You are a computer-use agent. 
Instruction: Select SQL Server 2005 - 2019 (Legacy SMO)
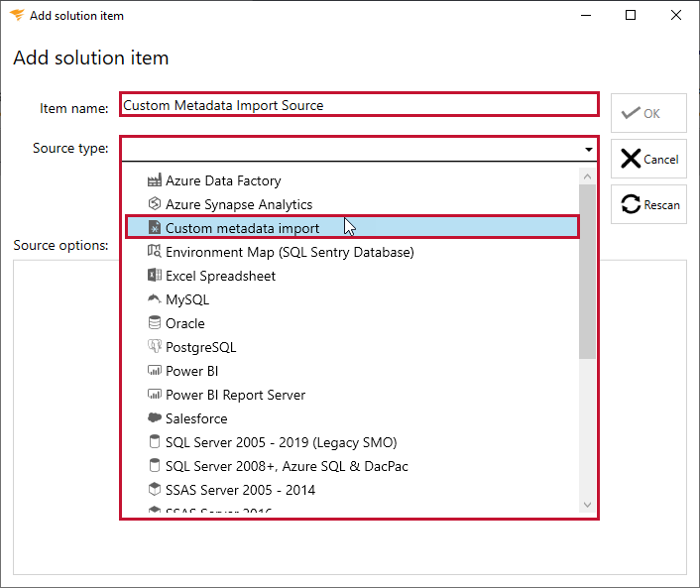pyautogui.click(x=352, y=442)
